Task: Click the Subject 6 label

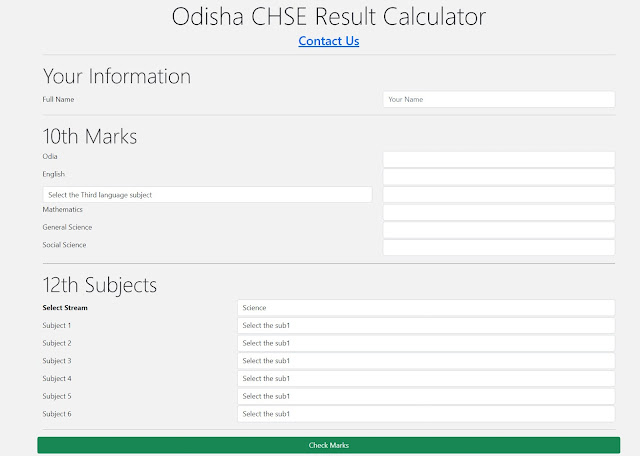Action: tap(57, 414)
